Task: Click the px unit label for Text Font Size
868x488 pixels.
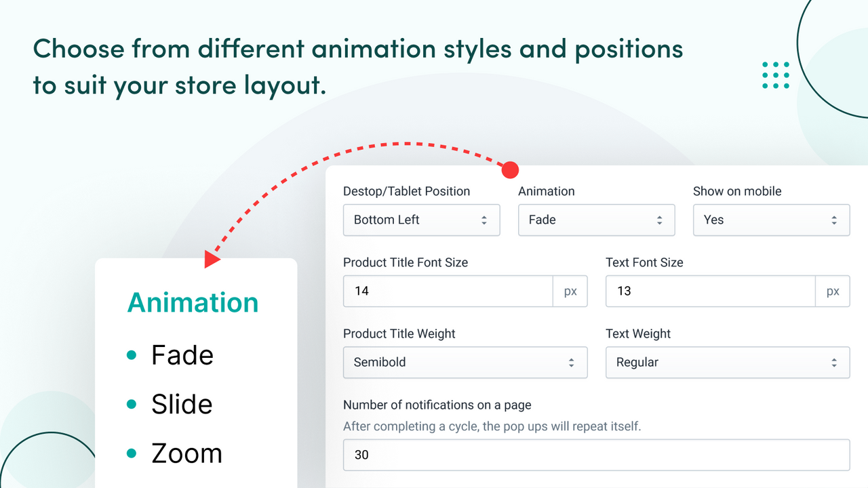Action: click(x=833, y=291)
